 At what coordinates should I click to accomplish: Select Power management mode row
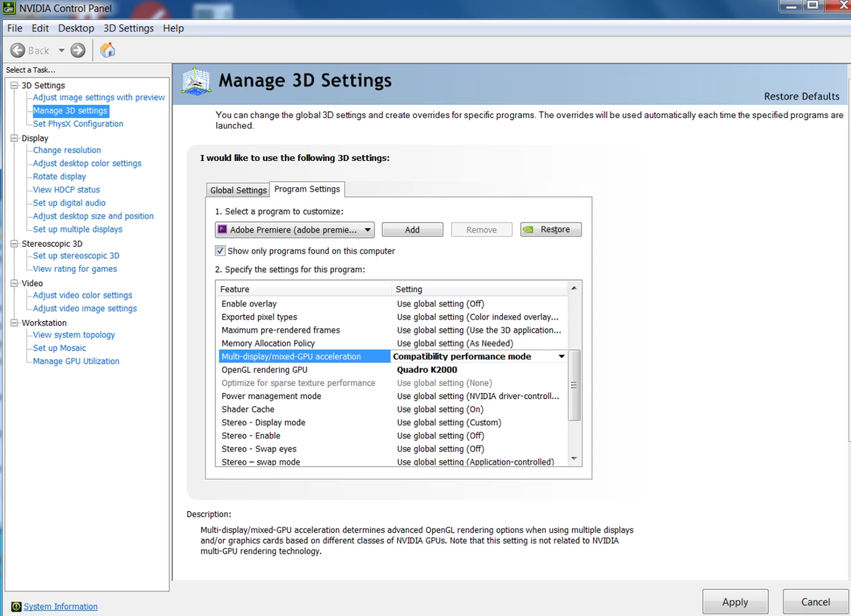tap(393, 396)
